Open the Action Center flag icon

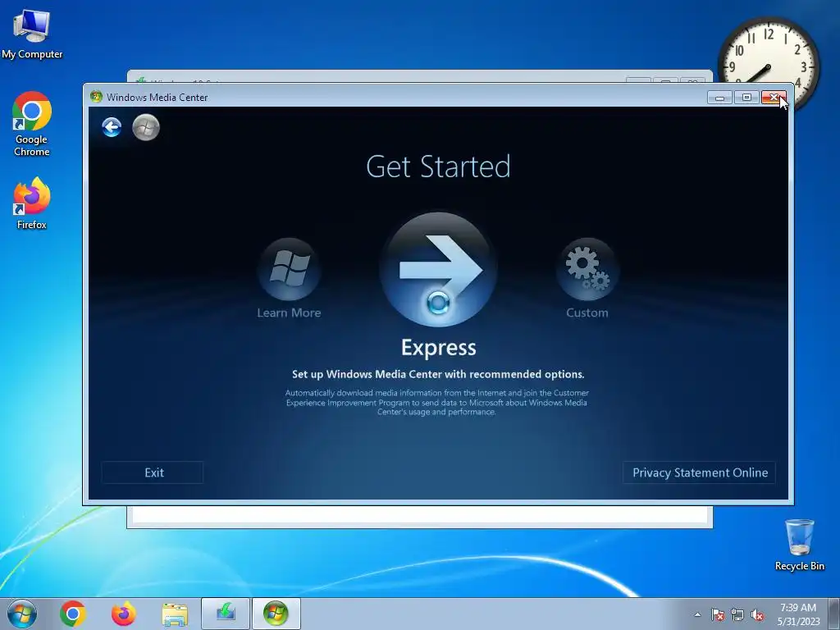tap(717, 614)
